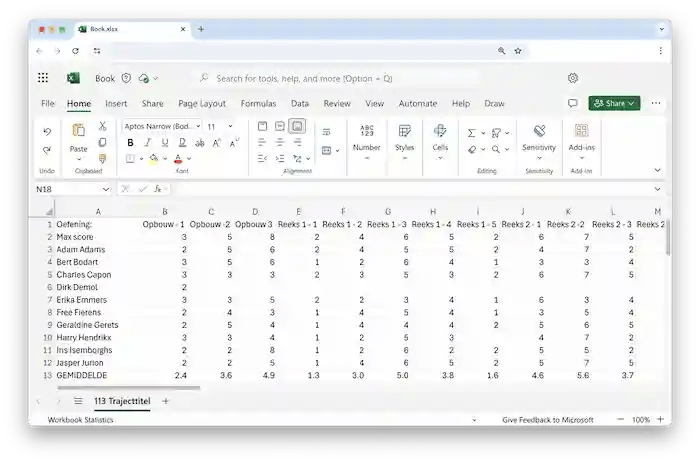Expand the Name Box dropdown
The image size is (700, 463).
(106, 188)
